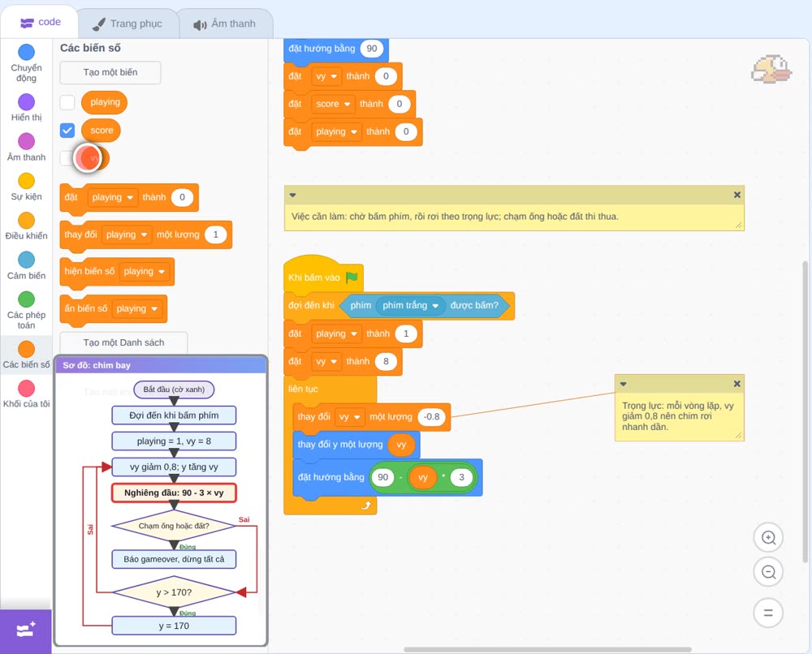Click the playing variable reporter block
This screenshot has width=812, height=654.
click(105, 102)
